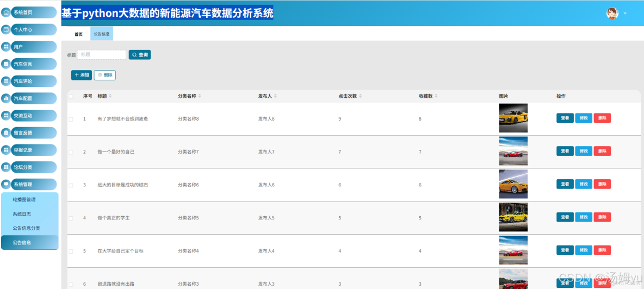Click 查看 for row 发布人7
Viewport: 644px width, 289px height.
pos(565,151)
